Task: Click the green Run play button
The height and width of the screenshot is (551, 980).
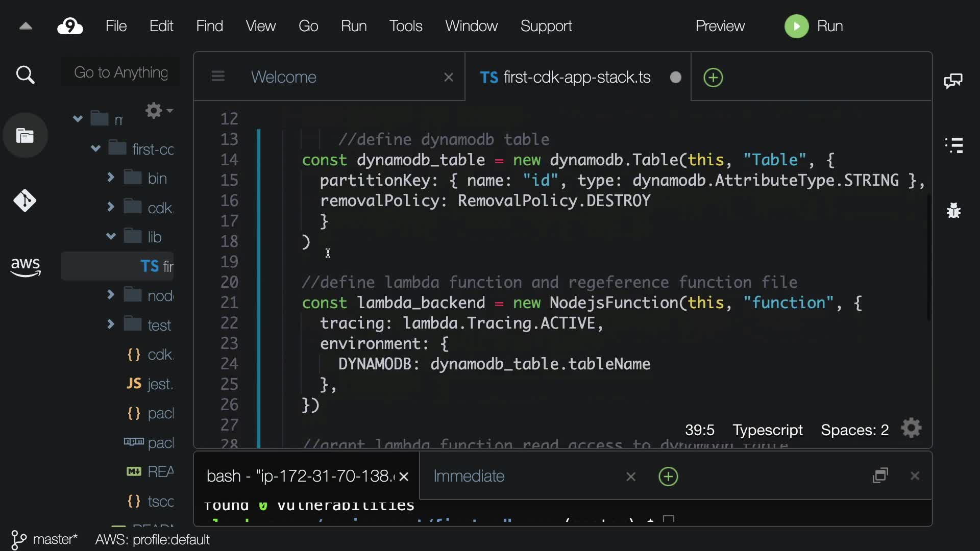Action: [x=796, y=26]
